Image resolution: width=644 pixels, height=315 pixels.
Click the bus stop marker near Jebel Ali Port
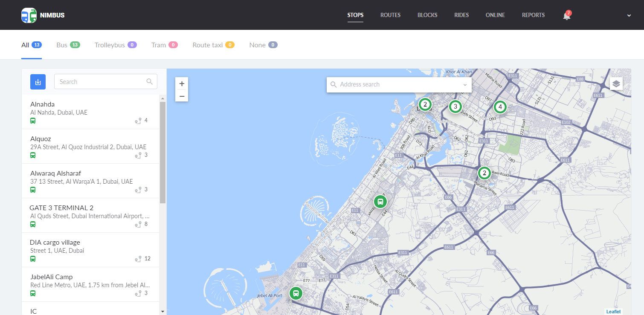296,293
